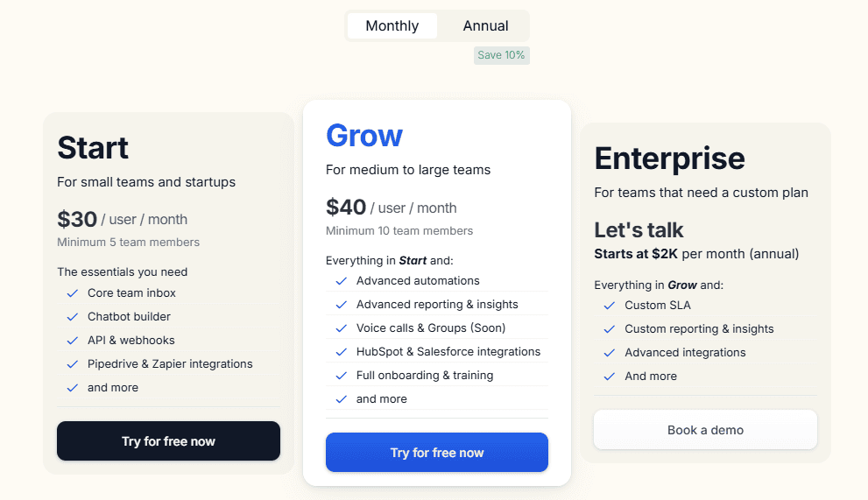The height and width of the screenshot is (500, 868).
Task: Click Try for free now on Start plan
Action: pyautogui.click(x=168, y=441)
